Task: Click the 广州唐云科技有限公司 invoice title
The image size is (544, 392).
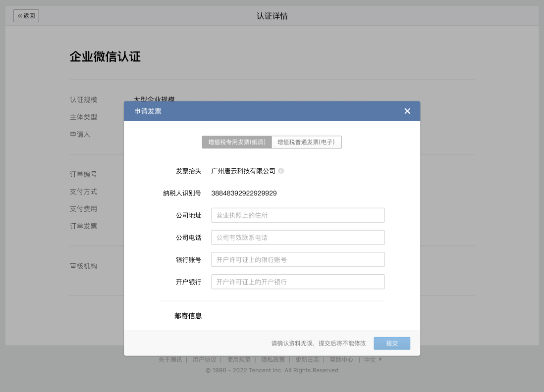Action: [243, 171]
